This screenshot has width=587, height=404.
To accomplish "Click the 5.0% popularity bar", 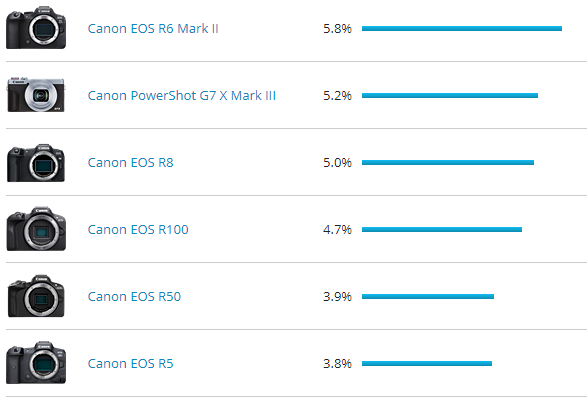I will coord(448,162).
